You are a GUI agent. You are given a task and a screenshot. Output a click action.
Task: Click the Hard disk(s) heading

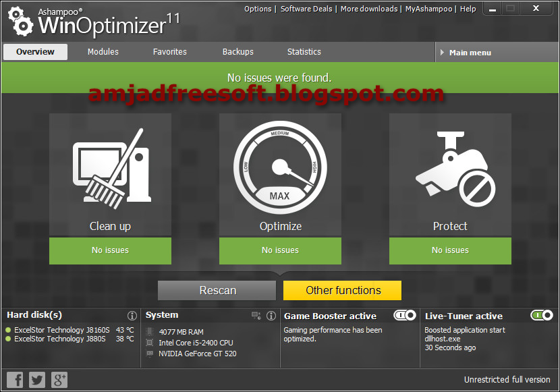click(34, 315)
